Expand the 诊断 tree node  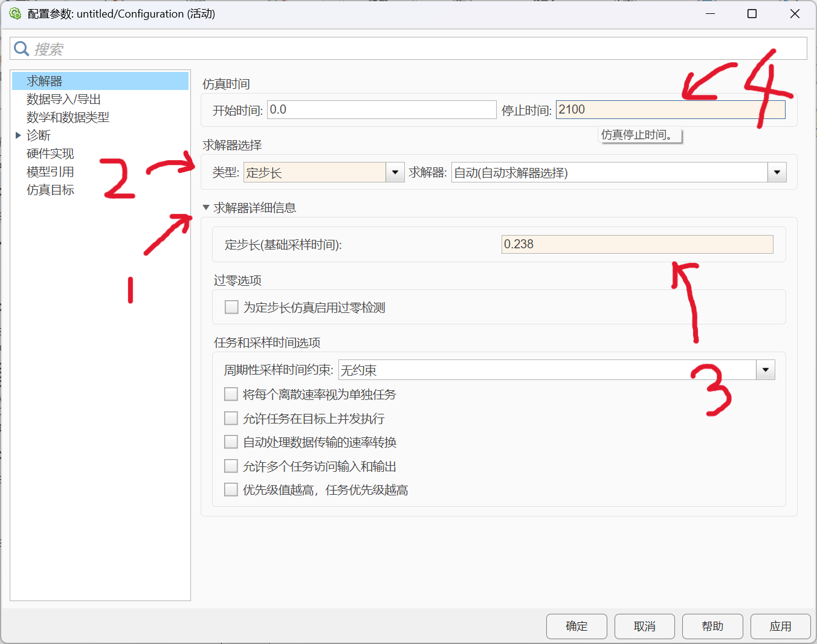pyautogui.click(x=18, y=135)
